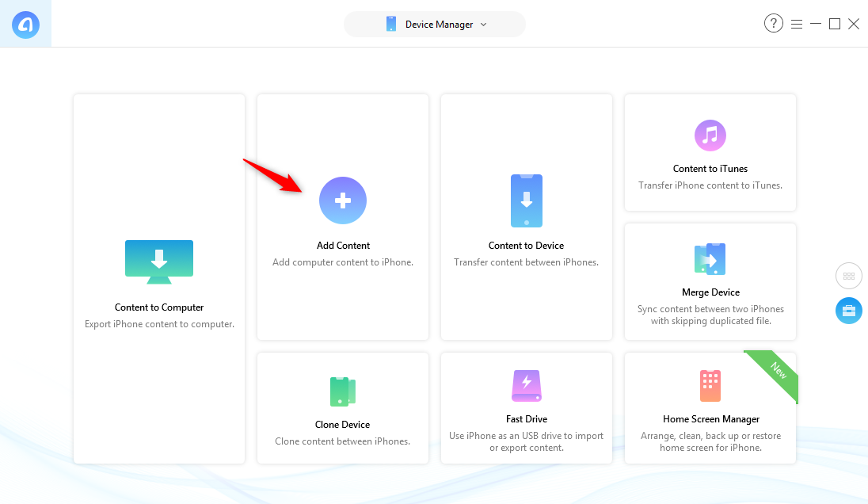
Task: Select the Add Content label
Action: 343,246
